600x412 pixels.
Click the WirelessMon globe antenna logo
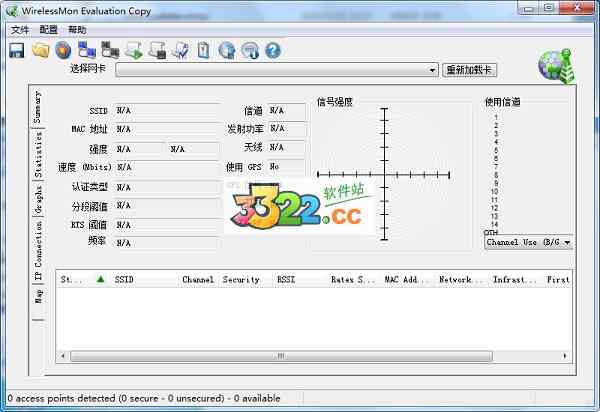click(x=557, y=66)
